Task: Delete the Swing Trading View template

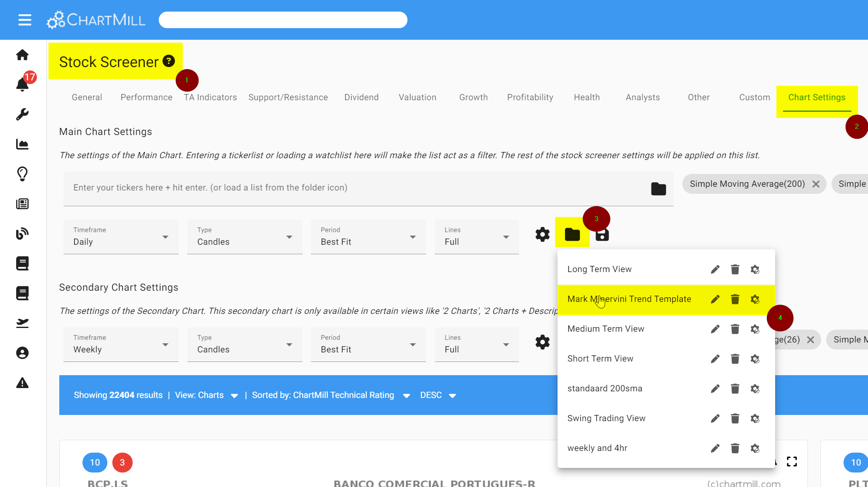Action: (x=735, y=419)
